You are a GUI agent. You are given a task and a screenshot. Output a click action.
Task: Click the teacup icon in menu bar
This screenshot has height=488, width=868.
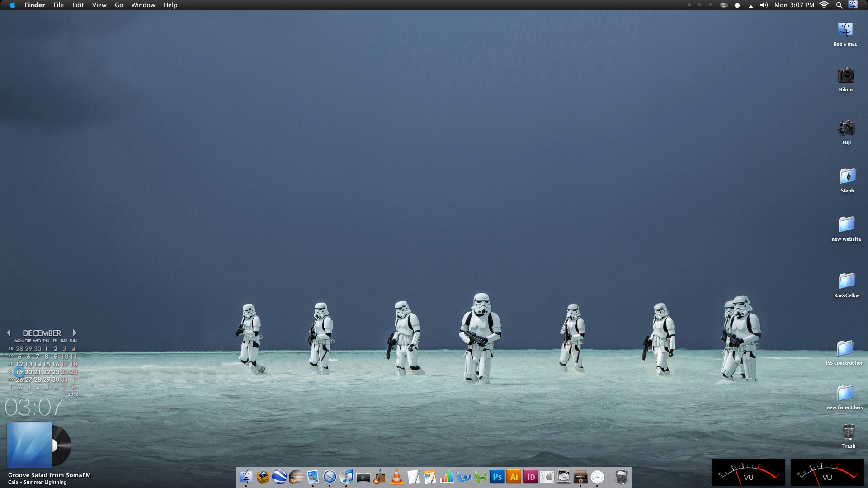[x=724, y=5]
